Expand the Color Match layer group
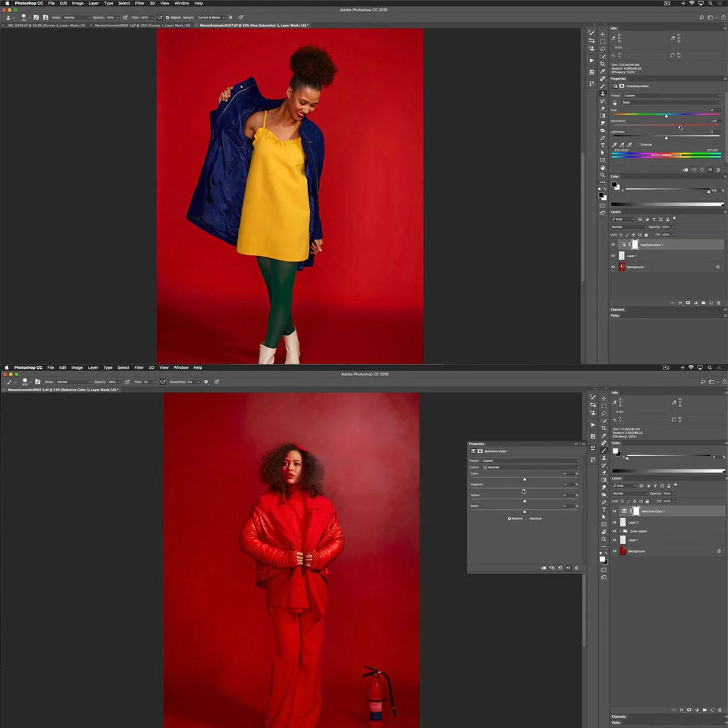Screen dimensions: 728x728 click(x=621, y=531)
